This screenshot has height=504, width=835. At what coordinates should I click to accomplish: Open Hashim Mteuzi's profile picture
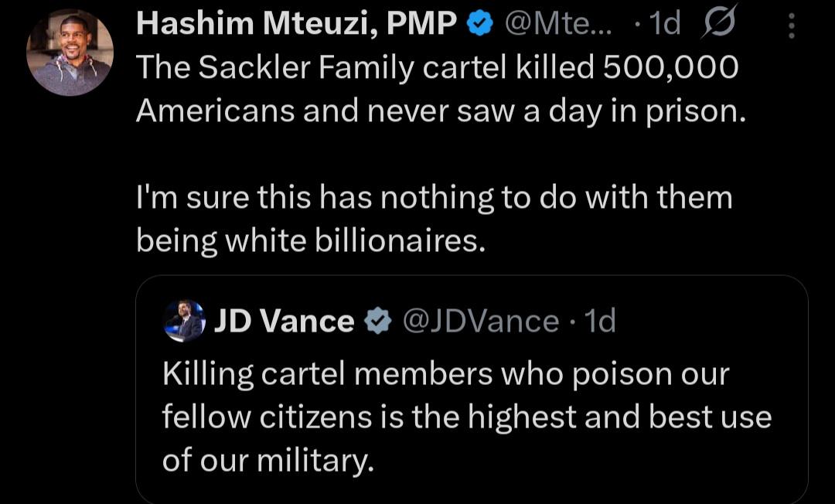coord(70,53)
